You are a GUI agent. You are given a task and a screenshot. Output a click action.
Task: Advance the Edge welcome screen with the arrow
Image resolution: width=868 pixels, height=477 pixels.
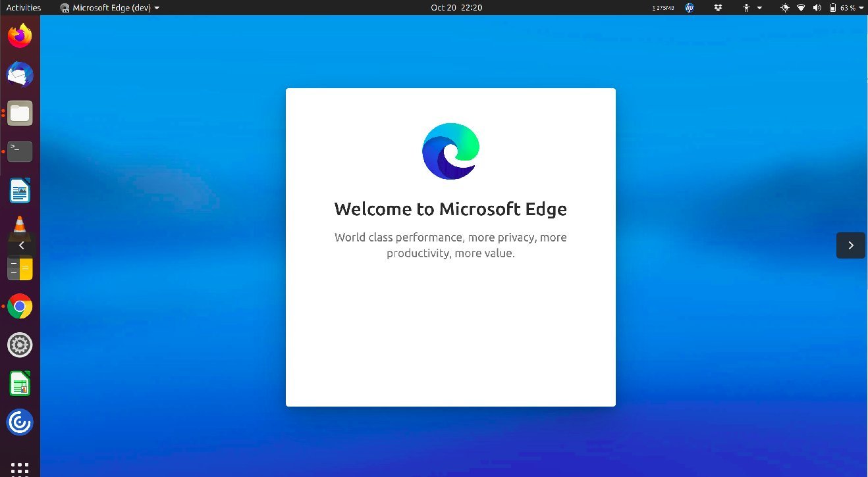[x=850, y=245]
